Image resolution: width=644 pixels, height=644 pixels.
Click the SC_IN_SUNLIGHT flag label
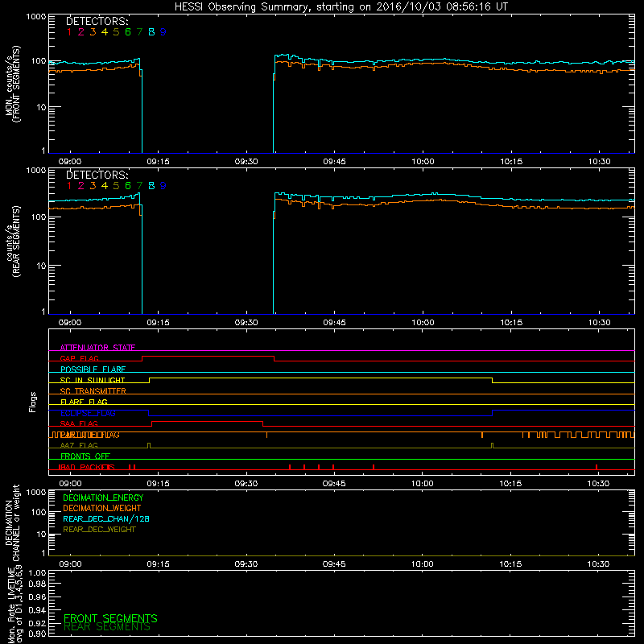pyautogui.click(x=93, y=380)
